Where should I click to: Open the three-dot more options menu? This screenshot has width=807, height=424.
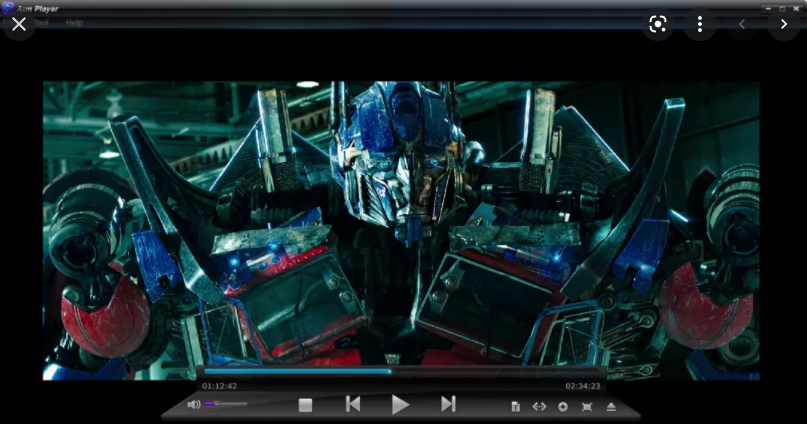(699, 24)
